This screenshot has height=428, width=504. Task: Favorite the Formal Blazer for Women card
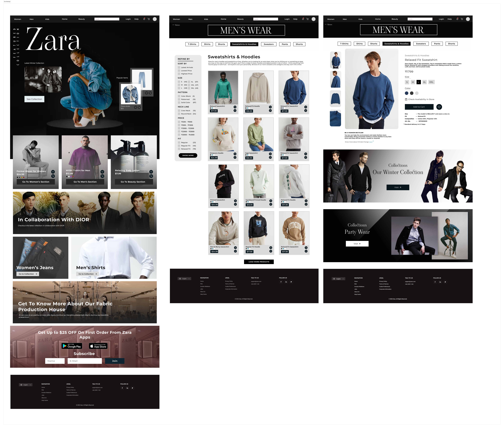point(53,172)
